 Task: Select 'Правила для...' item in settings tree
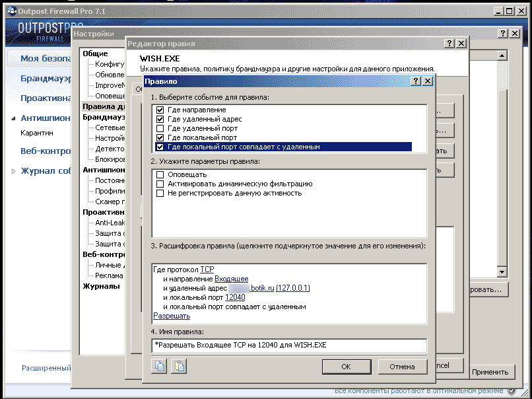coord(104,106)
